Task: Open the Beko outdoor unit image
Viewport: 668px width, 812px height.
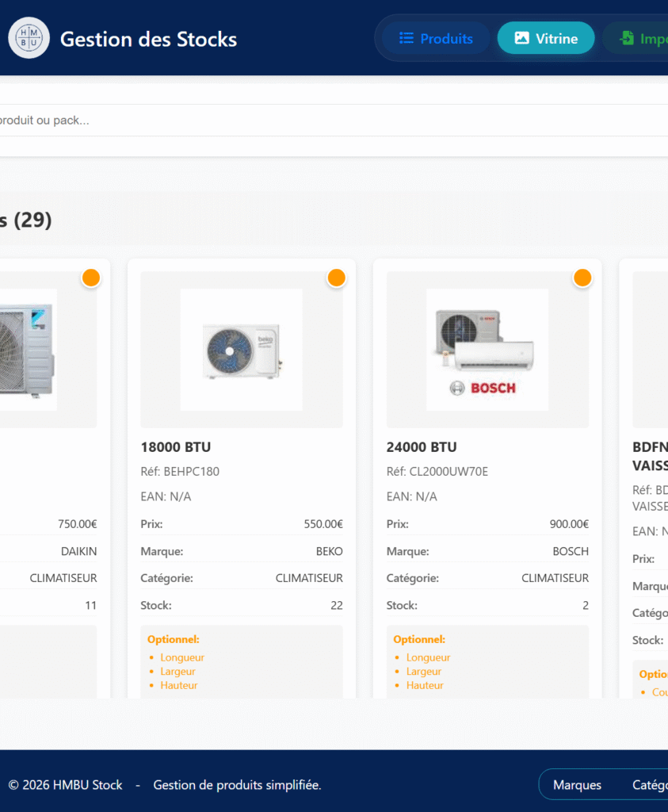Action: coord(242,350)
